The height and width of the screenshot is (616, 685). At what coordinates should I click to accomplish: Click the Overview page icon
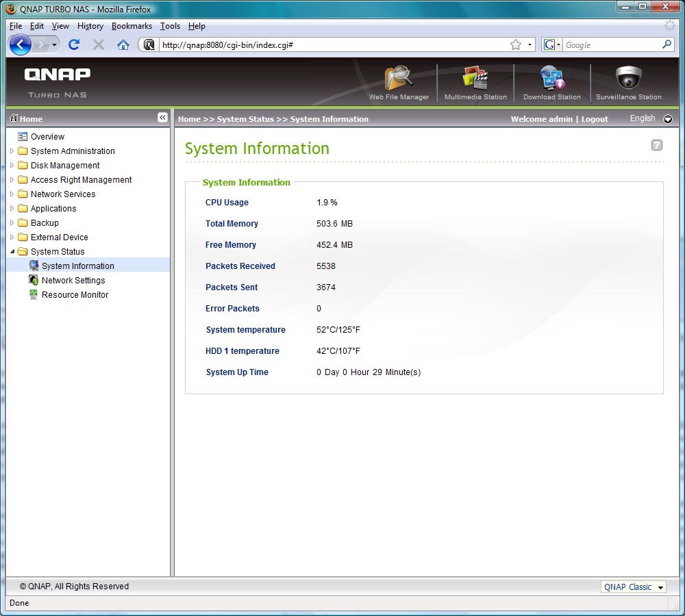pyautogui.click(x=23, y=137)
